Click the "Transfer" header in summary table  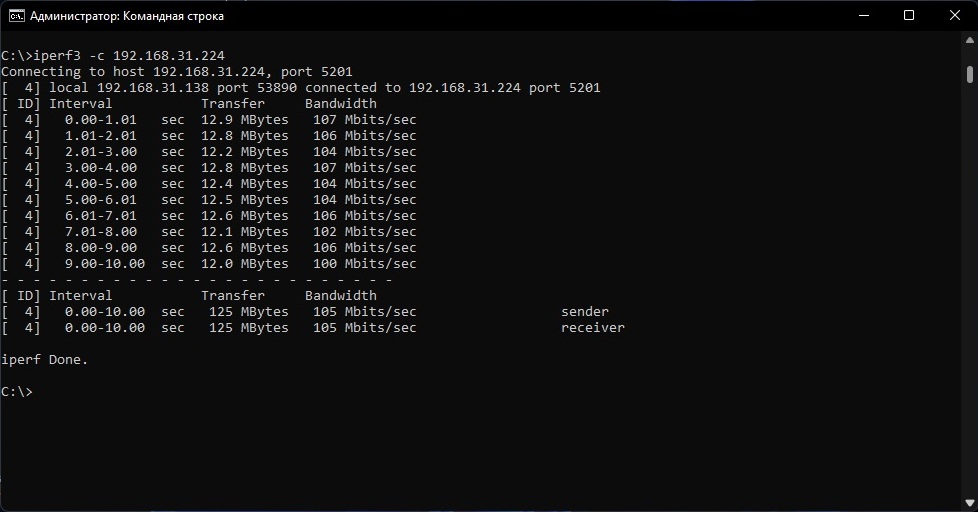click(233, 295)
